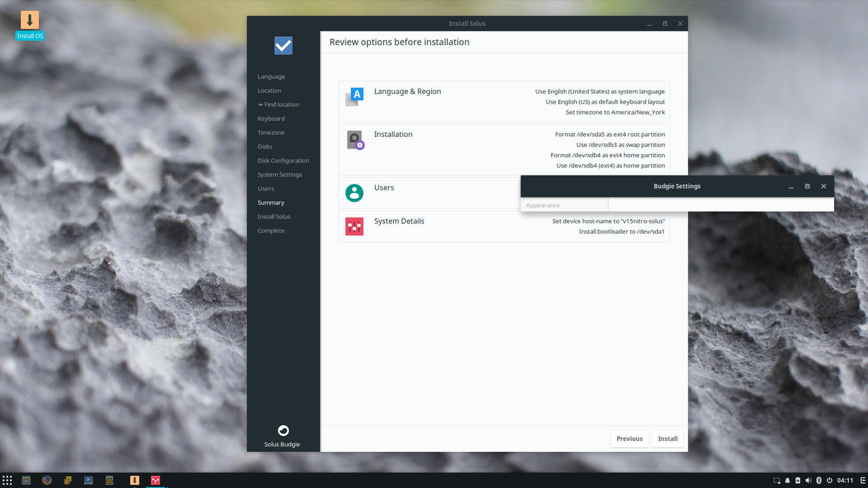Click the Budgie Settings window title bar

(x=677, y=186)
